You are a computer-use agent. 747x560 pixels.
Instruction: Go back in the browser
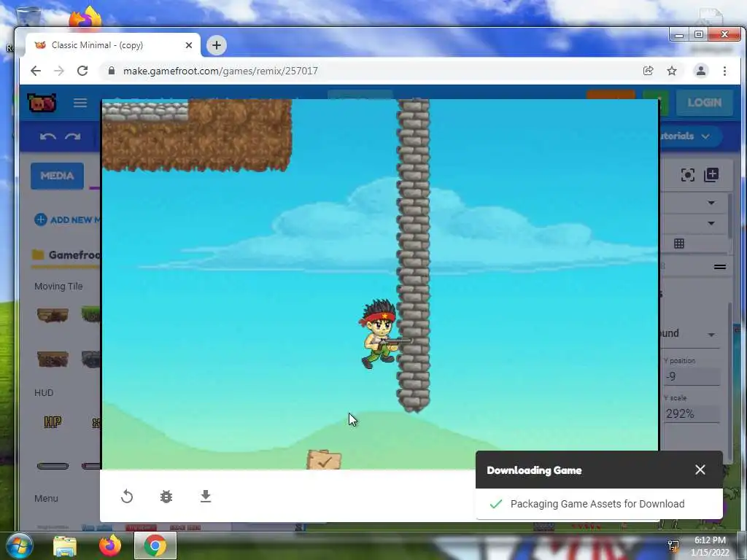click(36, 71)
